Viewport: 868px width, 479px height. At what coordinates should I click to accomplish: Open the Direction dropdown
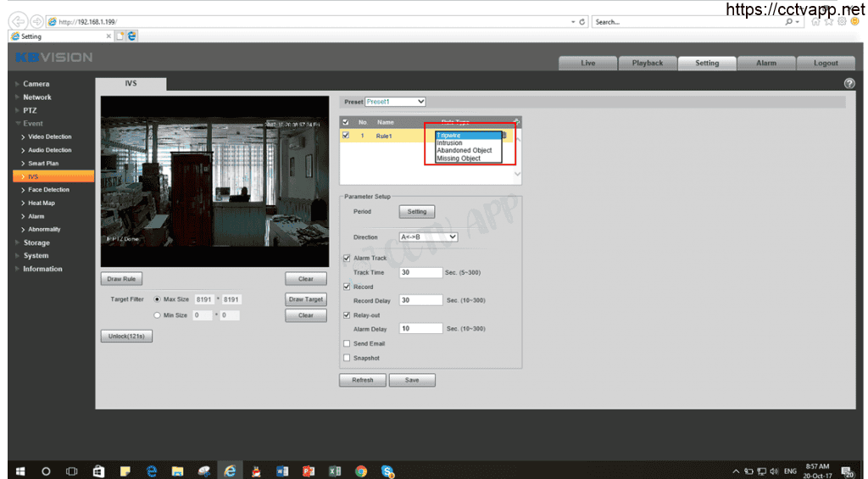[x=428, y=237]
